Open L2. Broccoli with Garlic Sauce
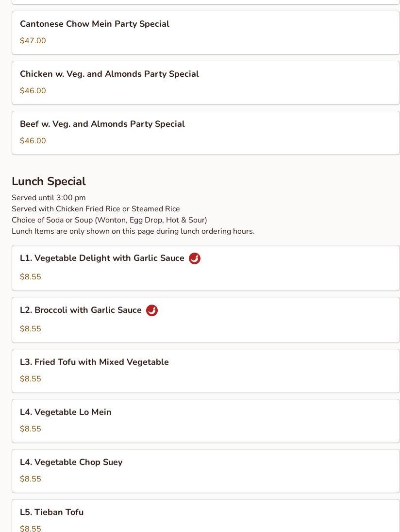This screenshot has width=400, height=532. [x=206, y=320]
